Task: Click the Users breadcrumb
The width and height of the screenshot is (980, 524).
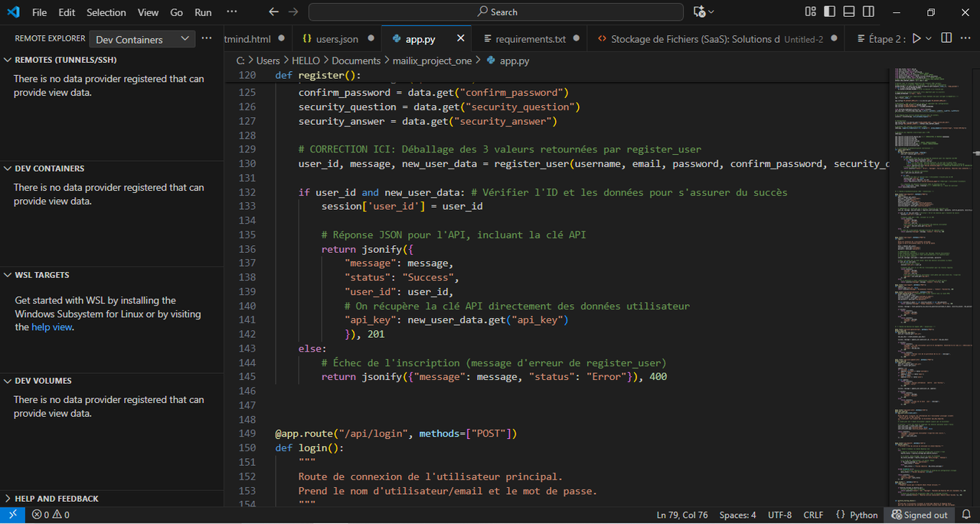Action: 268,61
